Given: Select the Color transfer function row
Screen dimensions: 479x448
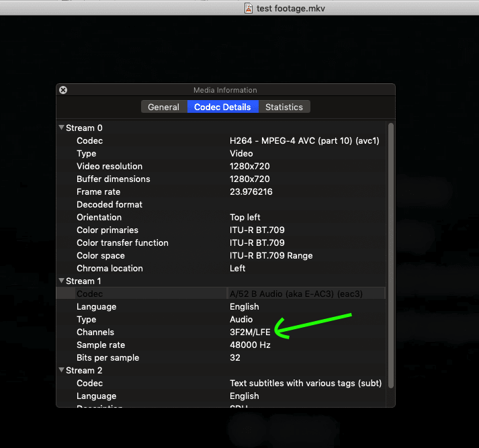Looking at the screenshot, I should click(222, 242).
